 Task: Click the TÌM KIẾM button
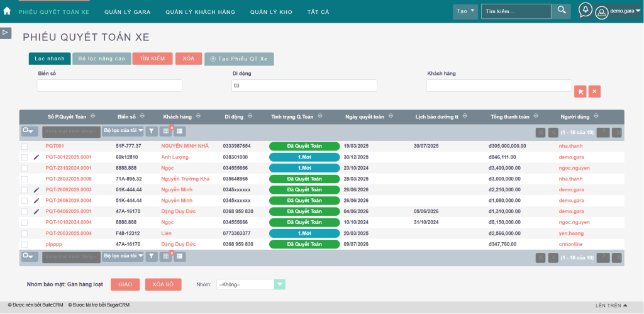tap(152, 59)
